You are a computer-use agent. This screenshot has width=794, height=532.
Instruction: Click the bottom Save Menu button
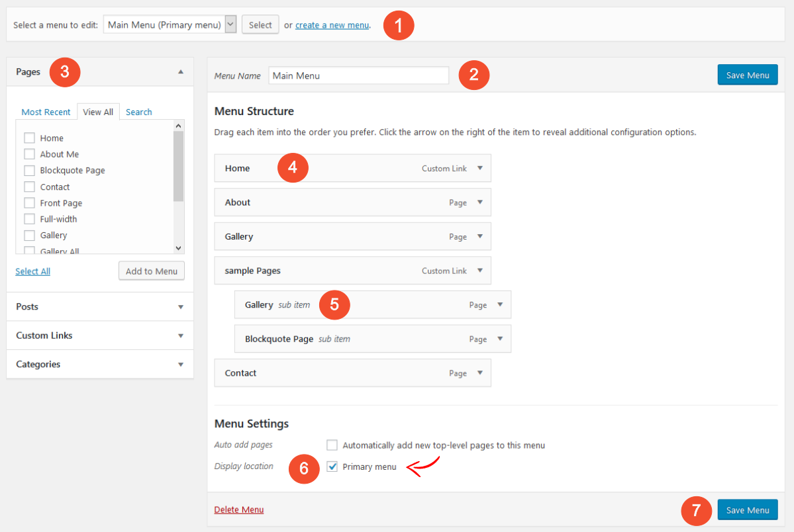pyautogui.click(x=748, y=510)
